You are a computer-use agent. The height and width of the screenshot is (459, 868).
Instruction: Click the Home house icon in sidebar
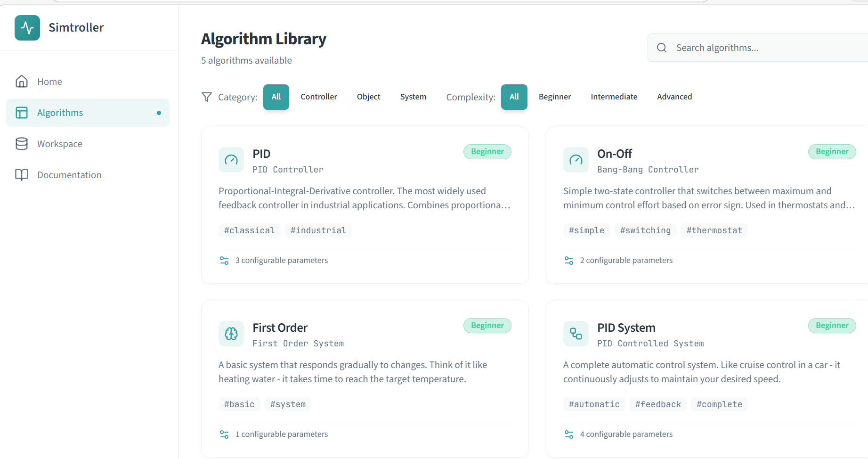coord(22,82)
